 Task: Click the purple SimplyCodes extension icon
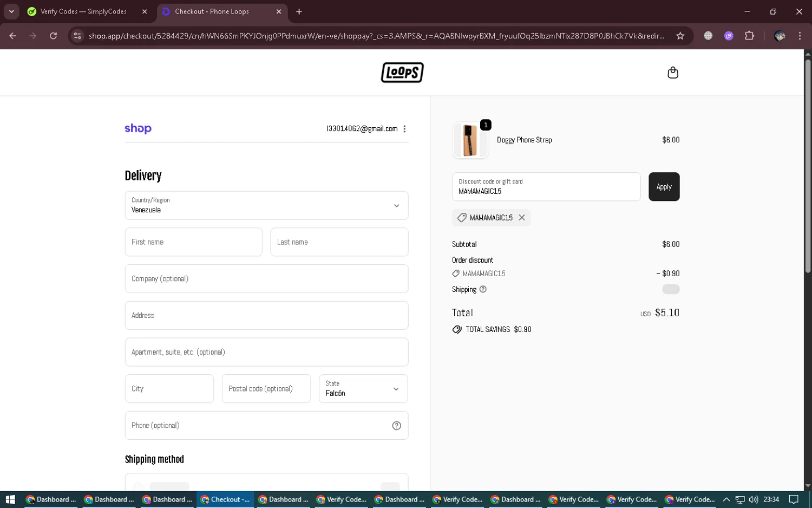(729, 36)
